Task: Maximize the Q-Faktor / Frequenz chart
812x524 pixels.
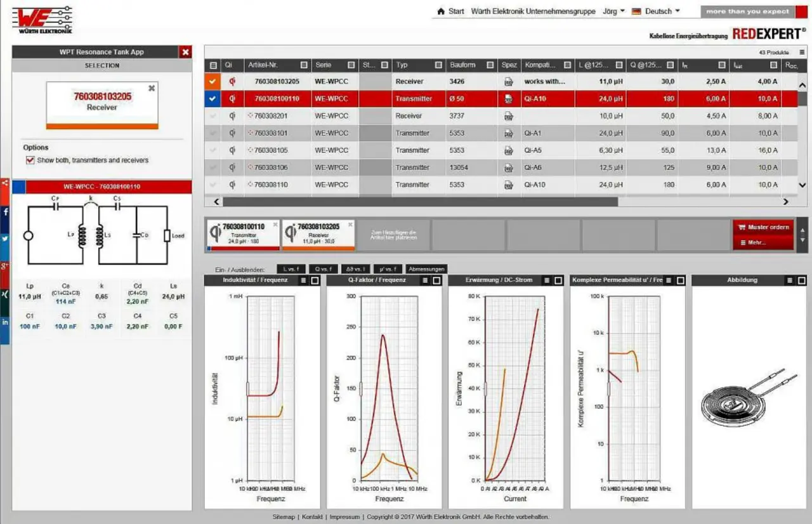Action: 436,280
